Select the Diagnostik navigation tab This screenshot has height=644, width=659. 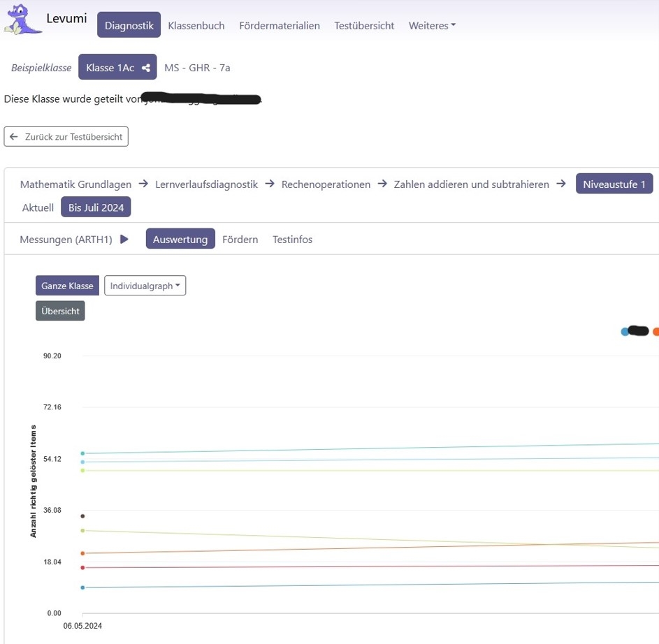click(x=129, y=25)
